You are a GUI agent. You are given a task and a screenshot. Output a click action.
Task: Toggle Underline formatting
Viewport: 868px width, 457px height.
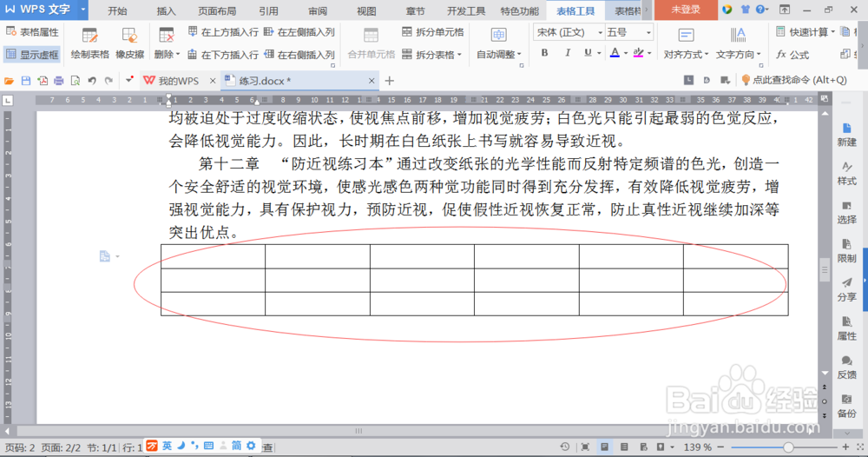click(588, 53)
